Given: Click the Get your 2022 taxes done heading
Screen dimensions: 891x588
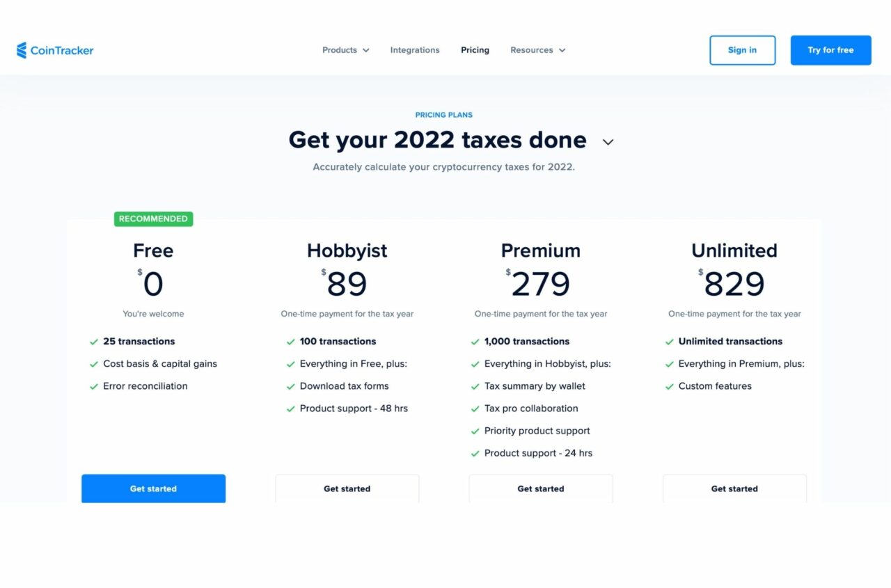Looking at the screenshot, I should tap(437, 140).
